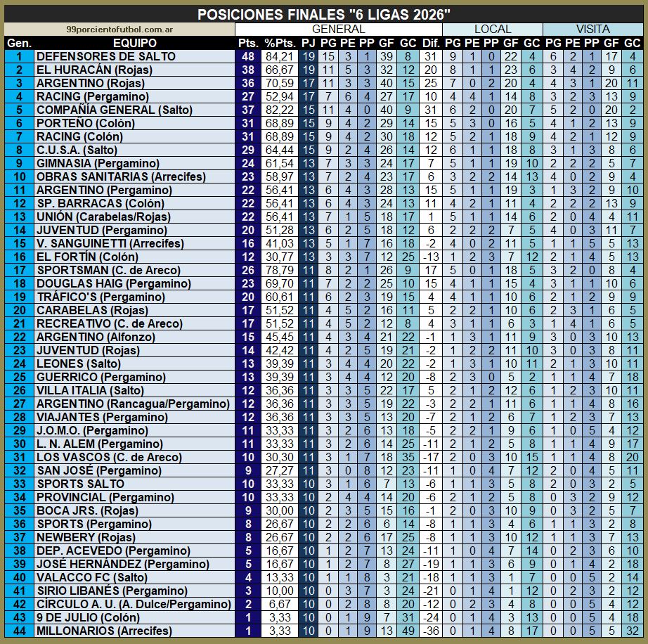This screenshot has height=644, width=648.
Task: Select team SIRIO LIBANÉS (Pergamino)
Action: coord(112,591)
